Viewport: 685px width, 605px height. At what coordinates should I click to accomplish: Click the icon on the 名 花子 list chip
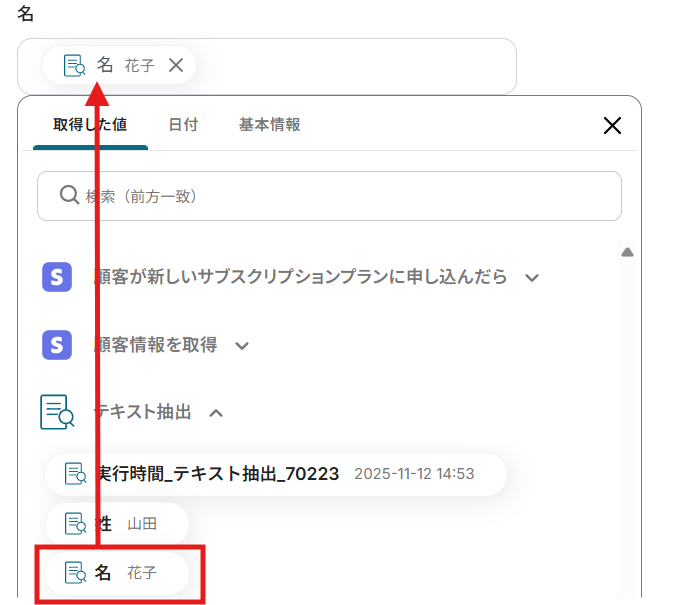click(76, 573)
